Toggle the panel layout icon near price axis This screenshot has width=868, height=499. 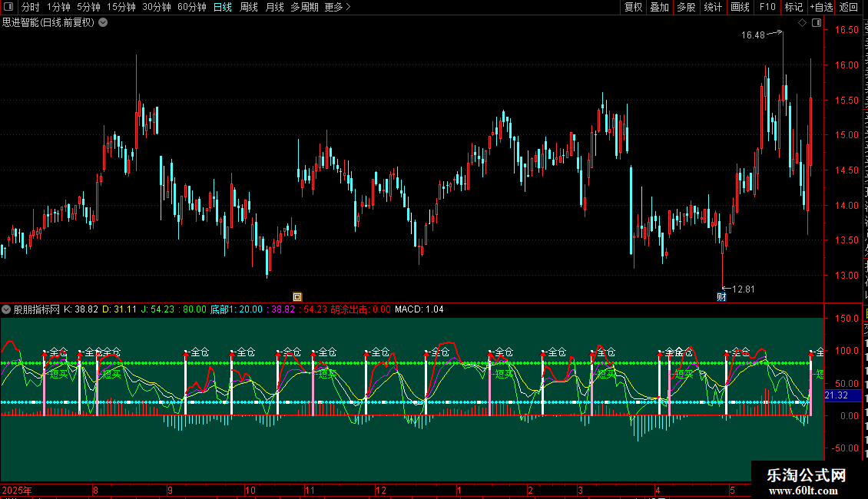pyautogui.click(x=816, y=23)
